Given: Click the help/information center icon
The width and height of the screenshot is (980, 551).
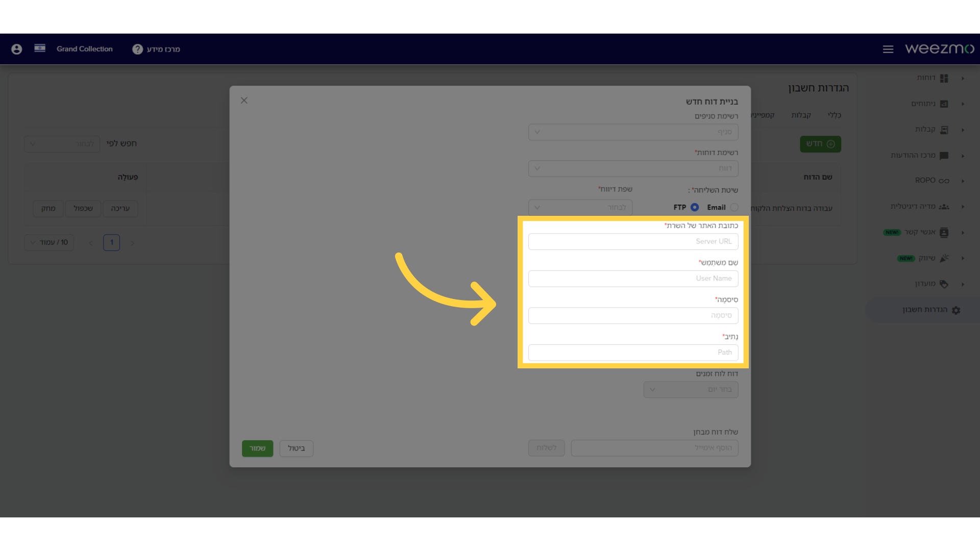Looking at the screenshot, I should coord(137,49).
